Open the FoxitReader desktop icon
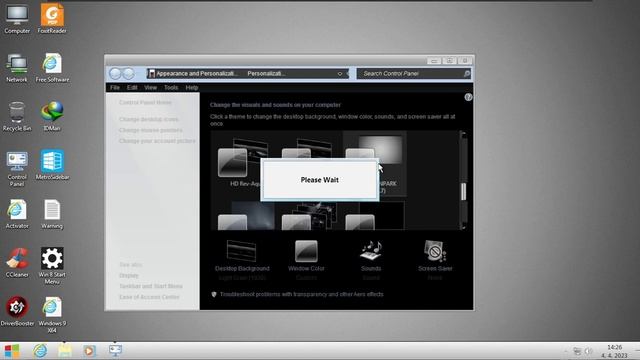This screenshot has height=360, width=640. [52, 19]
